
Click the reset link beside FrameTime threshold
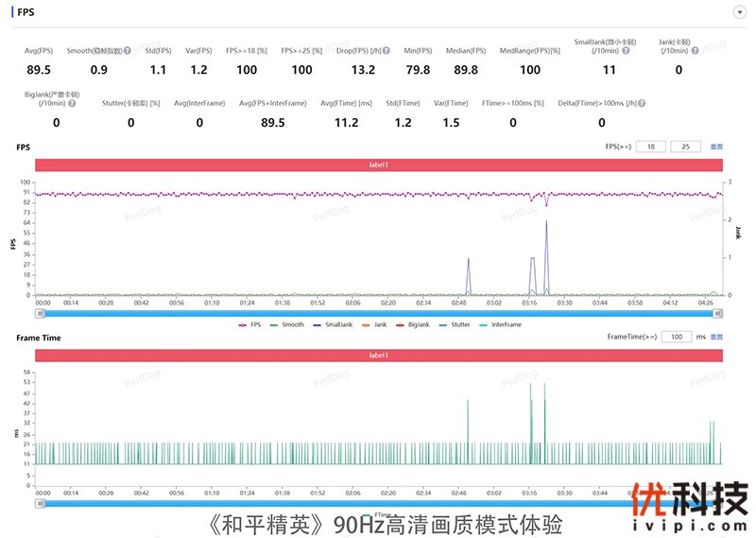[x=717, y=337]
